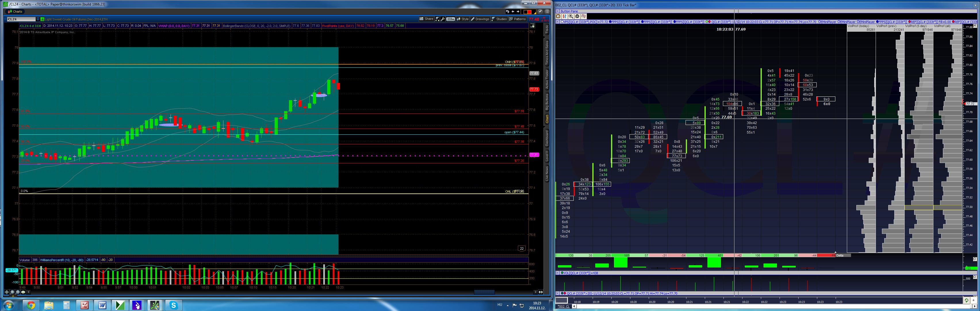Select the 333tk timeframe button
980x311 pixels.
click(x=451, y=19)
